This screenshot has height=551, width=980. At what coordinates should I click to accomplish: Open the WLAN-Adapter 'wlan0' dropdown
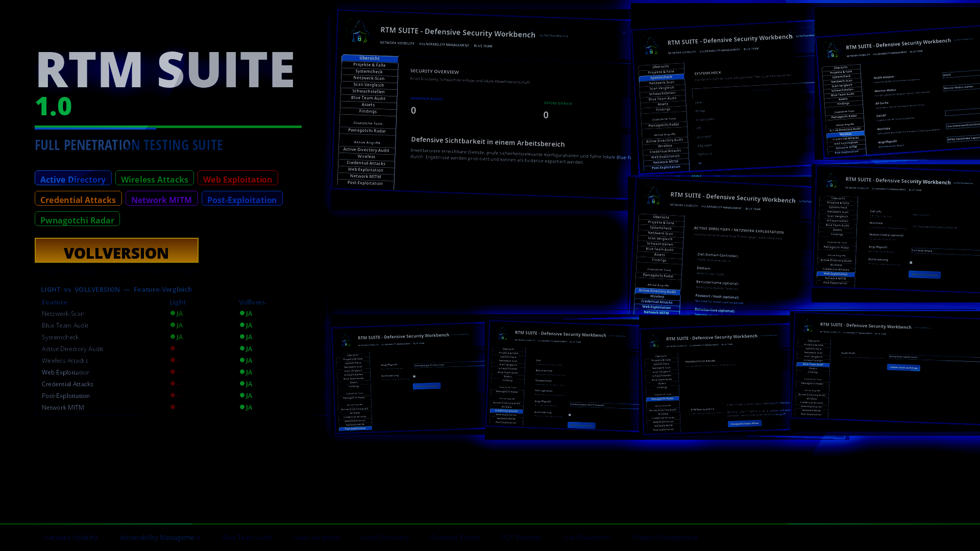pyautogui.click(x=961, y=74)
